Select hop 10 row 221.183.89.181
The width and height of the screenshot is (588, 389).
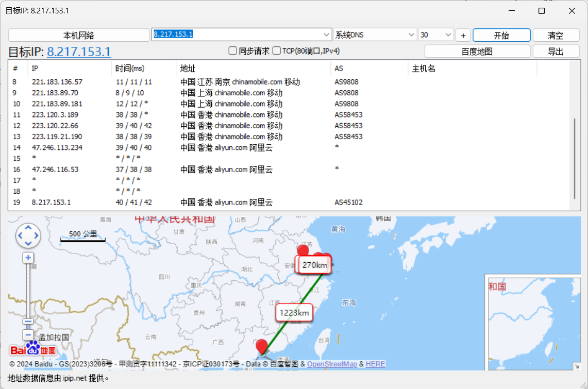289,104
